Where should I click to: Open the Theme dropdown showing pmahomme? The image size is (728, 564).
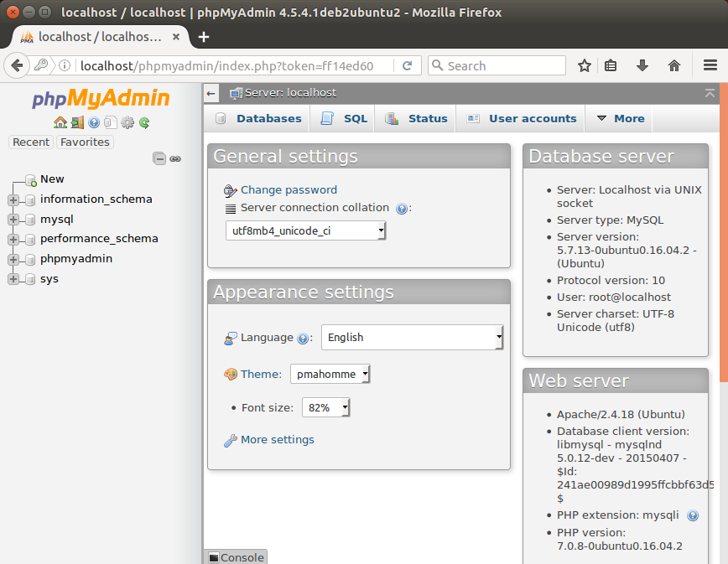tap(330, 374)
